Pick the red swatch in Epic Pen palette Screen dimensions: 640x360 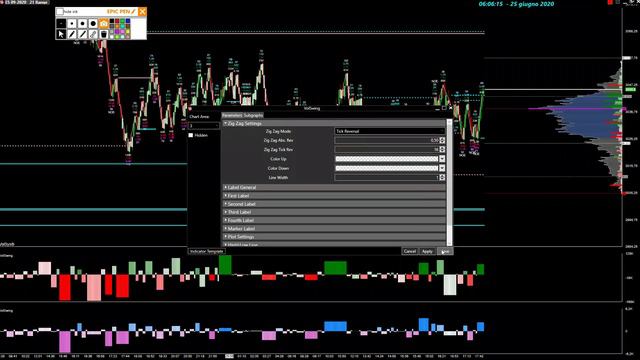pyautogui.click(x=117, y=21)
